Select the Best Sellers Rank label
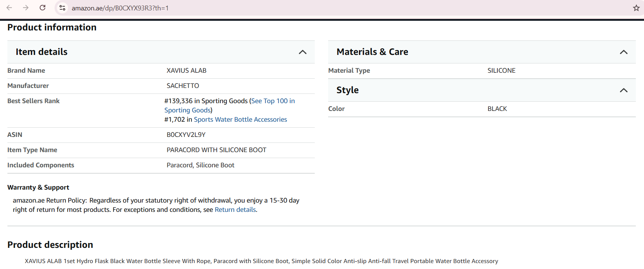 click(33, 101)
